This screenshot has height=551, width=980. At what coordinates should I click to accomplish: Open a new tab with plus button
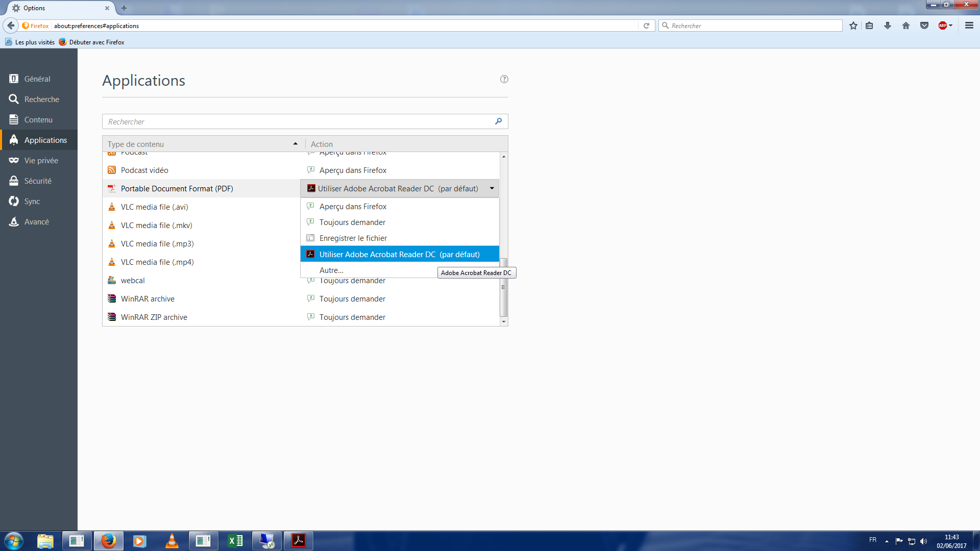(124, 8)
